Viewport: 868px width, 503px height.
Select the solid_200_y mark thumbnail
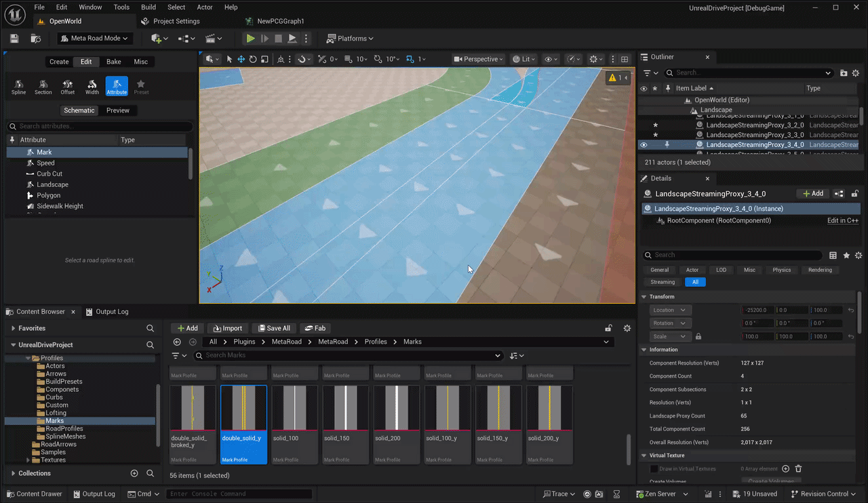pyautogui.click(x=549, y=424)
